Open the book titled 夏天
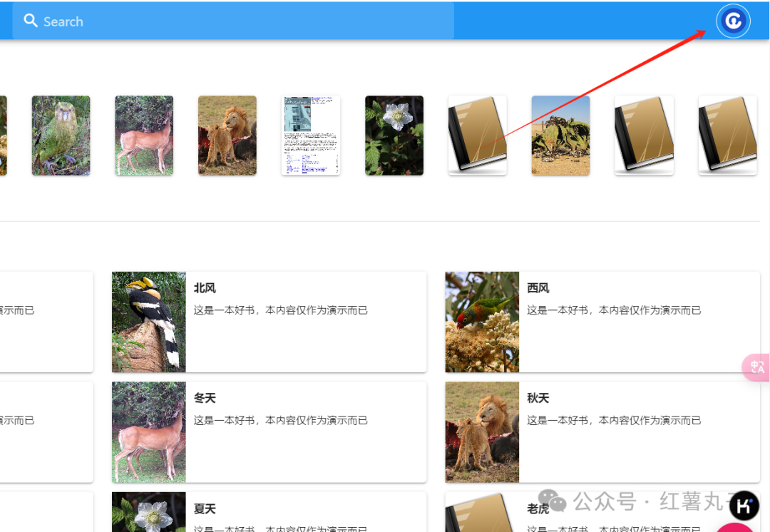 (x=205, y=508)
